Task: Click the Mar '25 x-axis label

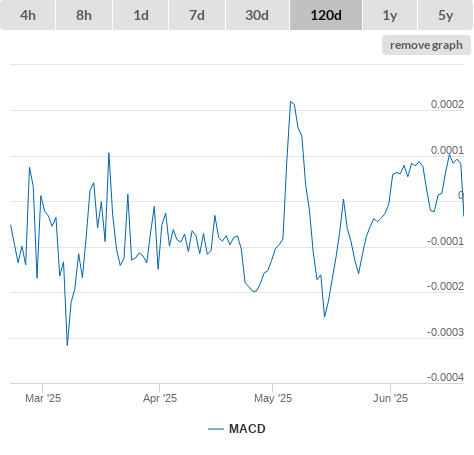Action: point(43,398)
